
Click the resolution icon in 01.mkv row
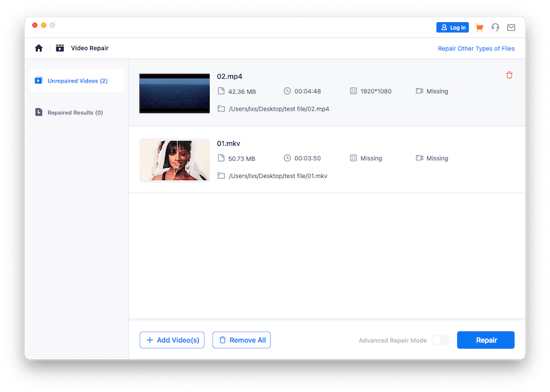[353, 158]
